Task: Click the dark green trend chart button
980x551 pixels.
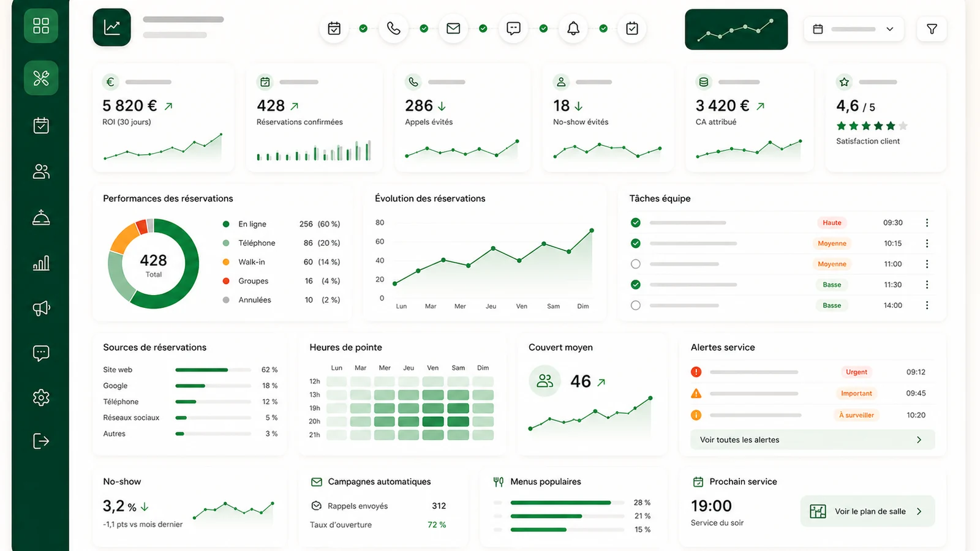Action: click(736, 29)
